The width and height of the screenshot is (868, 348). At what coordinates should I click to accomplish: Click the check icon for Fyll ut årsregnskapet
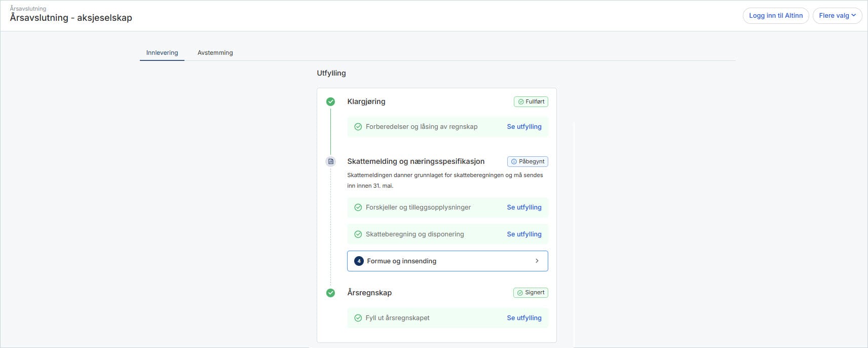click(x=358, y=318)
